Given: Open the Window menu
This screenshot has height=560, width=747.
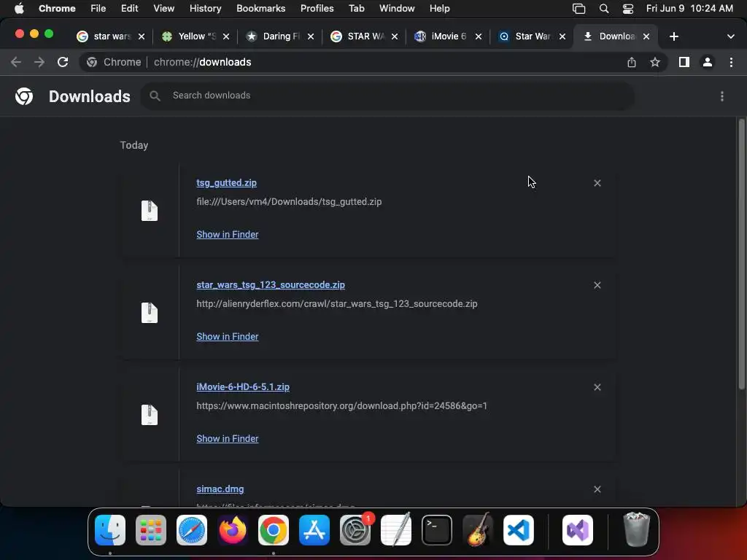Looking at the screenshot, I should click(397, 8).
